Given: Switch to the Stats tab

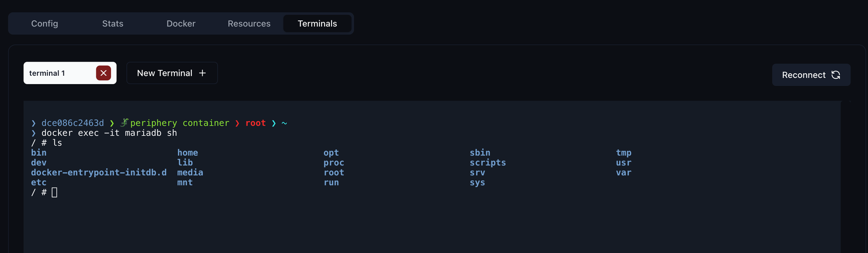Looking at the screenshot, I should pyautogui.click(x=113, y=23).
